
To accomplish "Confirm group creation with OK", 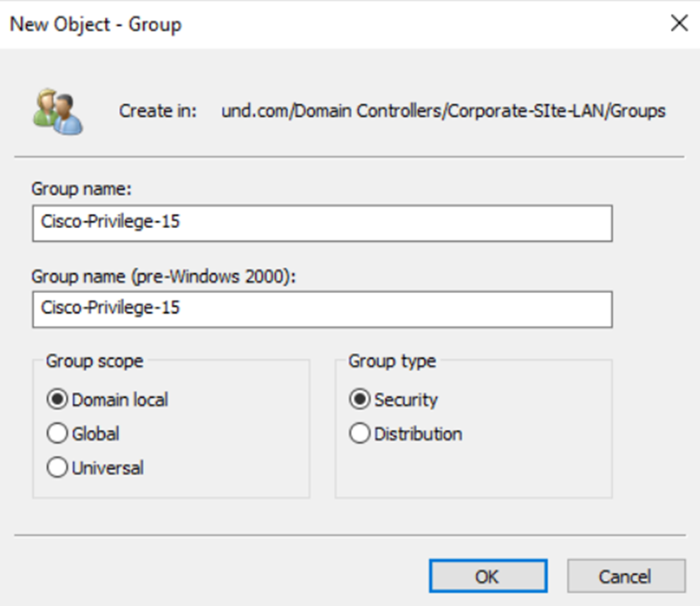I will (488, 576).
